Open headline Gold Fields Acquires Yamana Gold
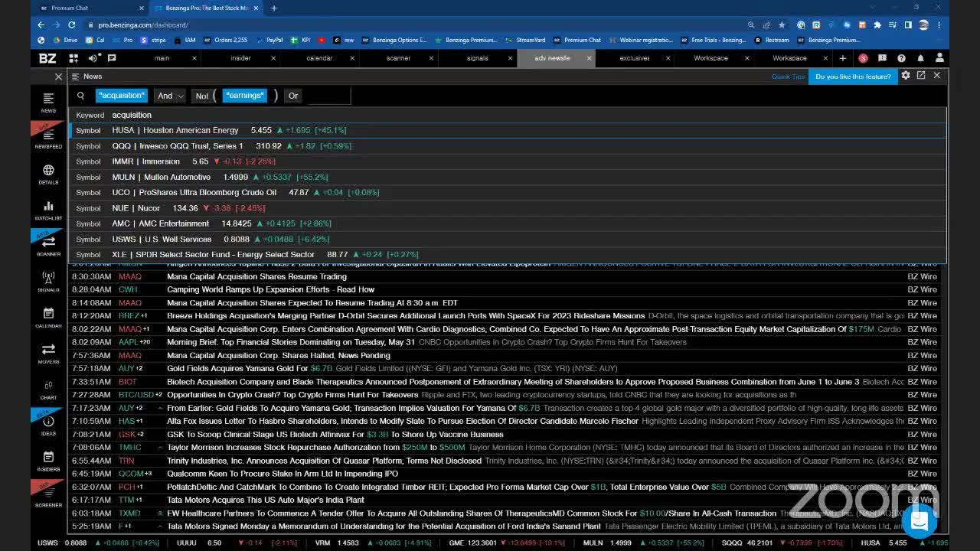Screen dimensions: 980x551 click(249, 368)
